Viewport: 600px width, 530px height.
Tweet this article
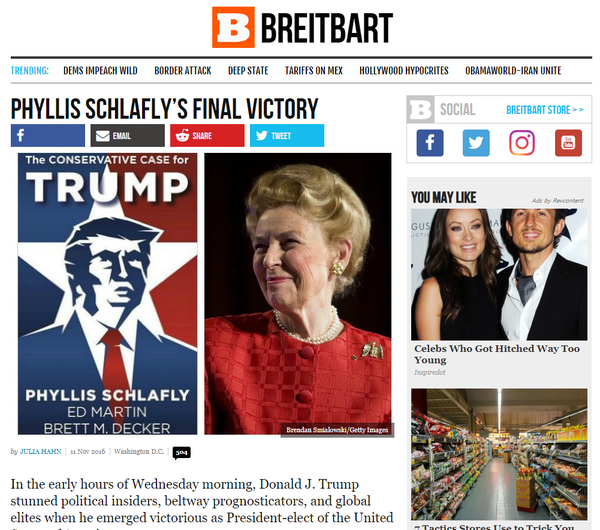click(287, 135)
